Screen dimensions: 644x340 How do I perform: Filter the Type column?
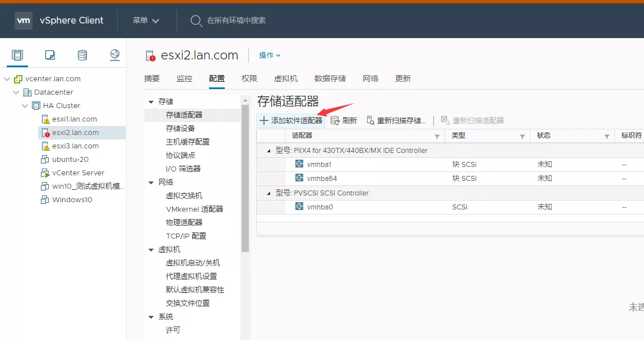pyautogui.click(x=522, y=136)
